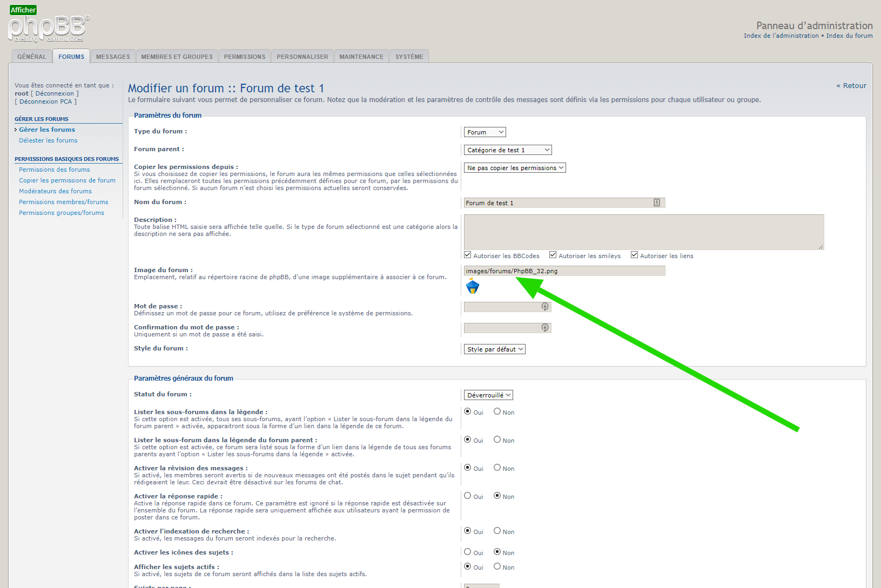Viewport: 881px width, 588px height.
Task: Expand the Forum parent dropdown
Action: point(508,150)
